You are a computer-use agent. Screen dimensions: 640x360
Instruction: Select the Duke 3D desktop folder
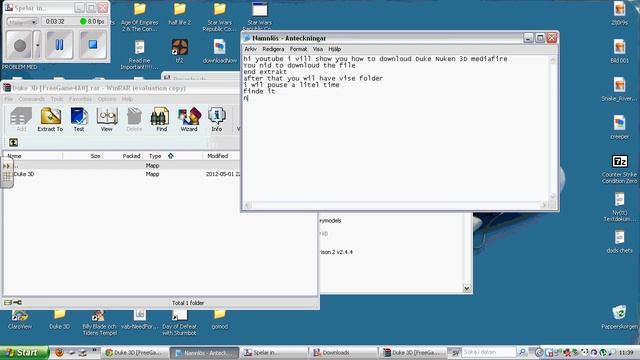coord(60,320)
